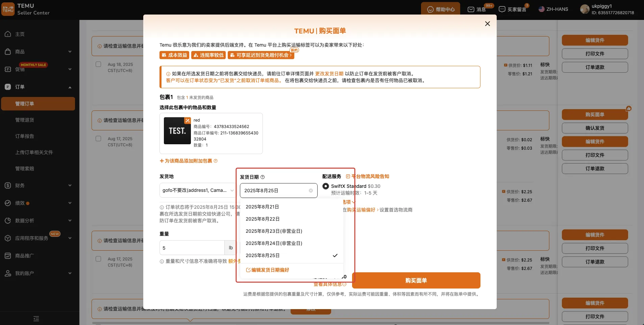Select the SwiftX Standard radio button

coord(326,186)
